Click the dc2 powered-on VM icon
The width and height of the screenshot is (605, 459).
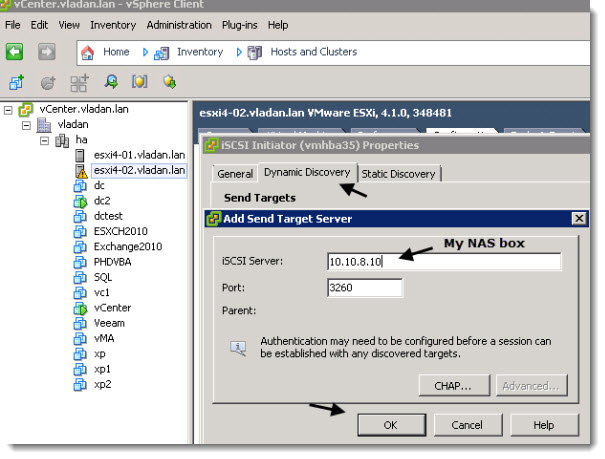[80, 201]
